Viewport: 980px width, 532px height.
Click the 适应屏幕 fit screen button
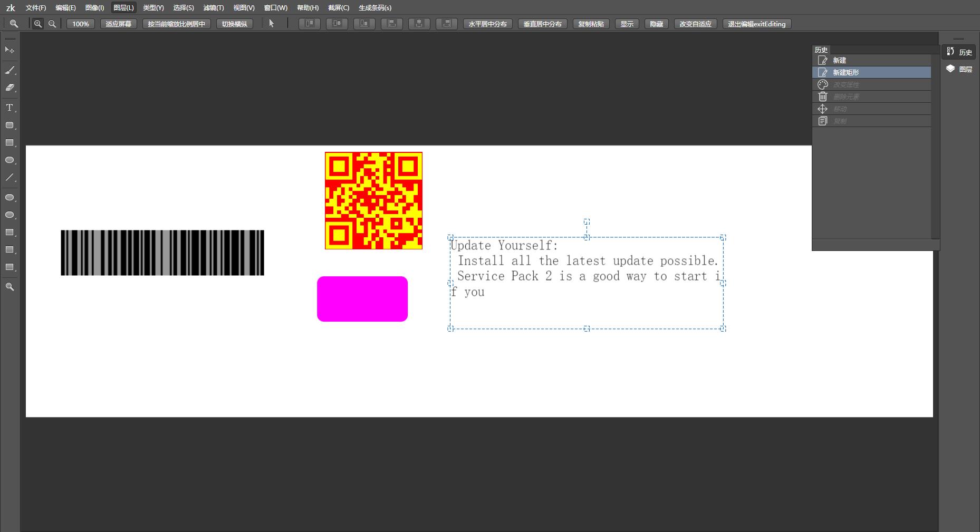[119, 24]
